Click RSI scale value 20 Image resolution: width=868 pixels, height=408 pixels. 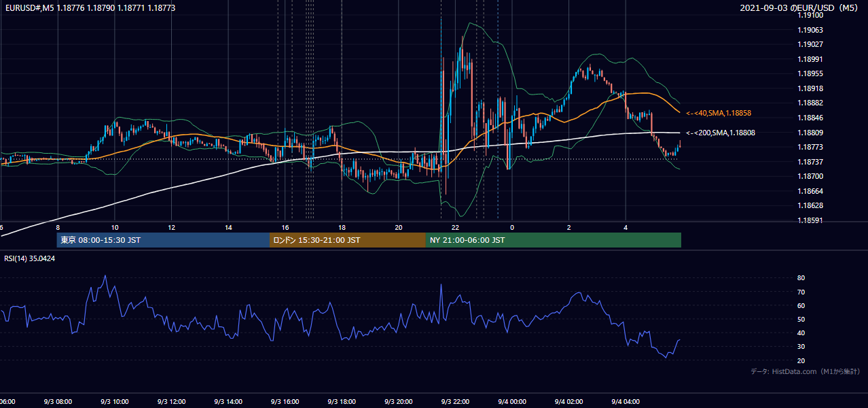point(801,360)
